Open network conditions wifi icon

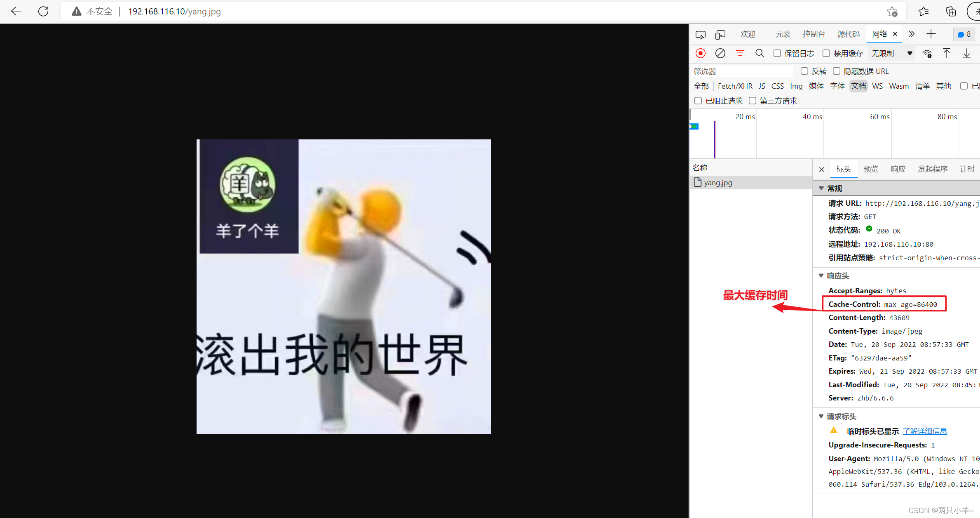coord(927,54)
